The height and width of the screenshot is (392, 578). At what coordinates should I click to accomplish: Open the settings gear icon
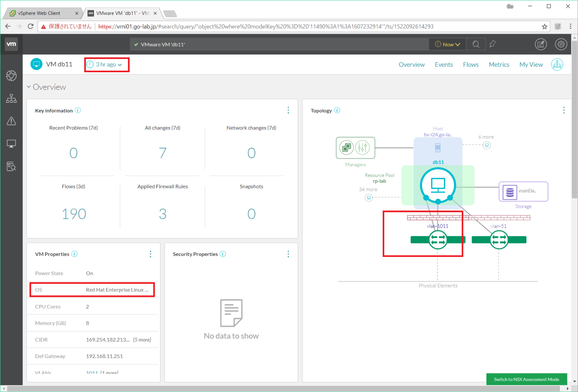click(561, 44)
